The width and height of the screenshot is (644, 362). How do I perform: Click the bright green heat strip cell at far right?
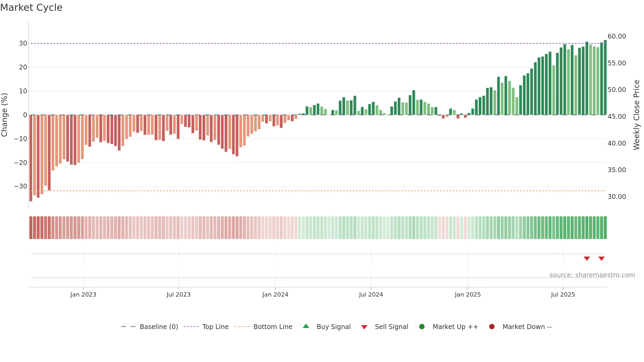(605, 228)
